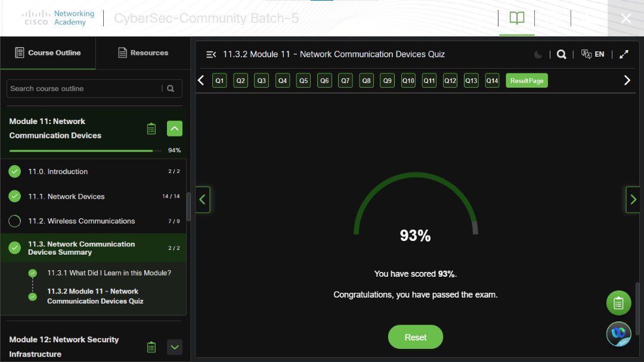Viewport: 644px width, 362px height.
Task: Click the 11.3.2 quiz green check marker
Action: [32, 296]
